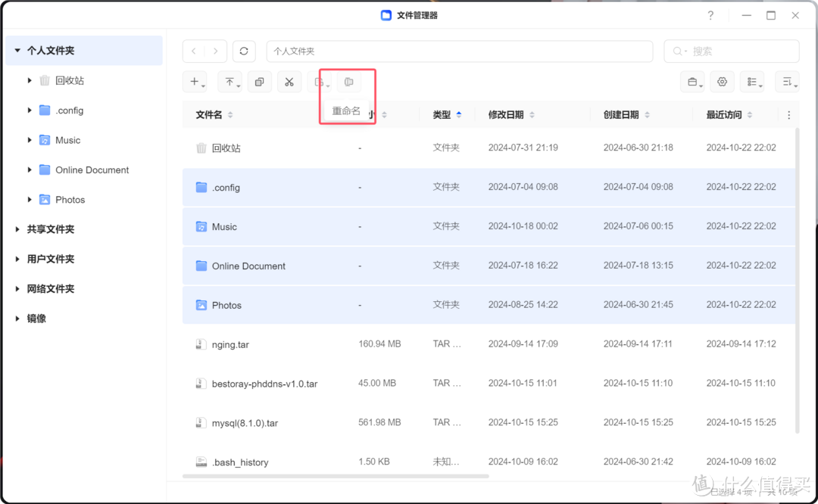Click the copy icon in the toolbar
This screenshot has width=818, height=504.
pyautogui.click(x=259, y=81)
